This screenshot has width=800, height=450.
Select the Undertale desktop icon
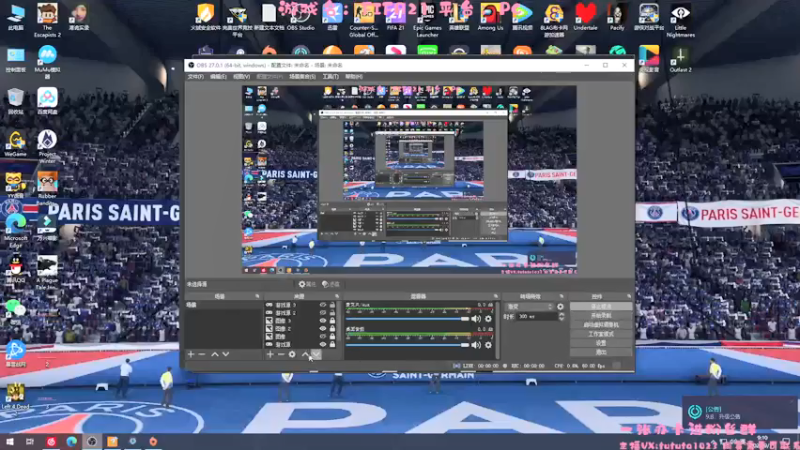[585, 17]
